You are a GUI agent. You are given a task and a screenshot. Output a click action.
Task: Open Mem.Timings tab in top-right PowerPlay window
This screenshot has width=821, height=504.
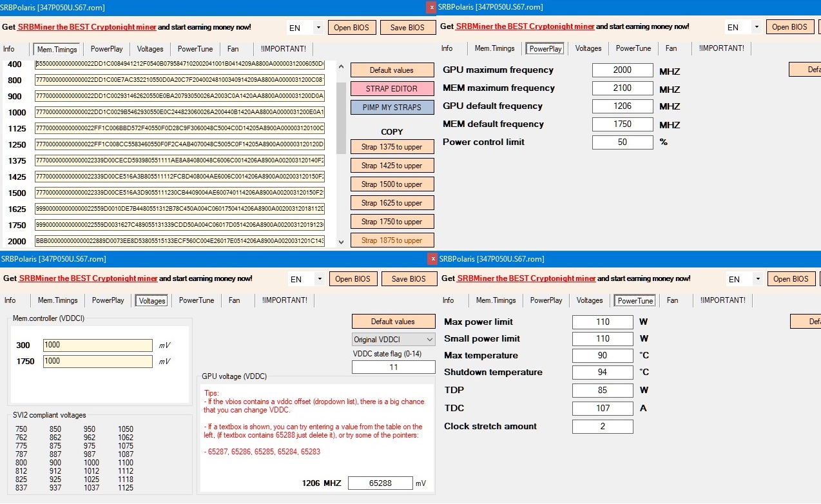point(495,49)
